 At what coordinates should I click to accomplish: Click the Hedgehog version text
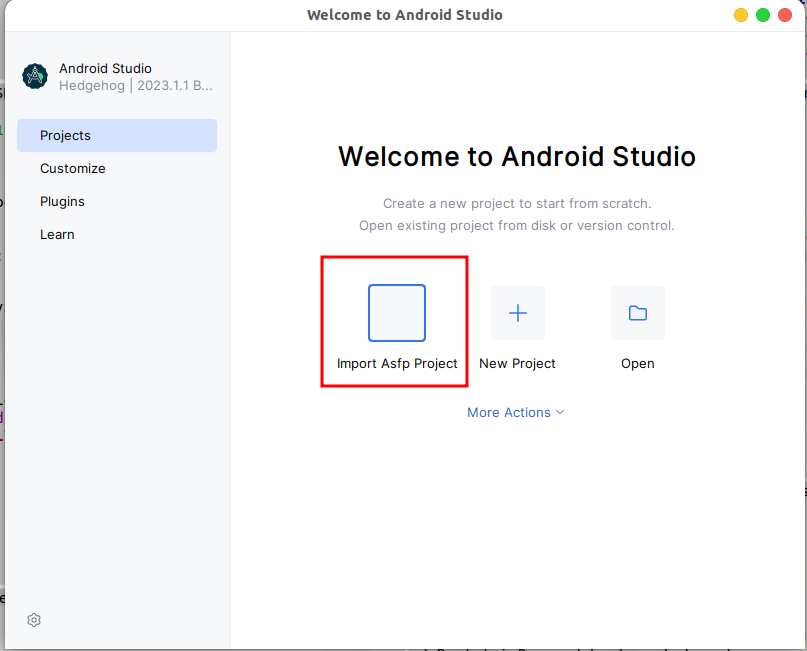[x=135, y=85]
